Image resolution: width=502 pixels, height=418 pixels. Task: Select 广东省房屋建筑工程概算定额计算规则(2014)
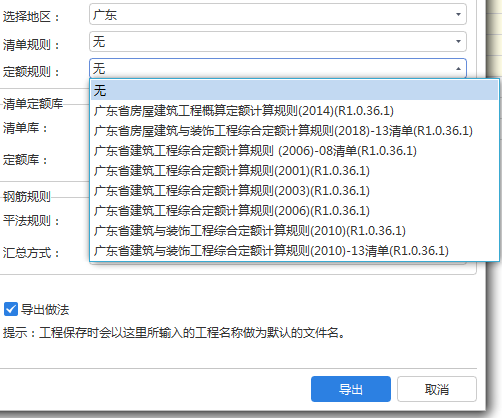click(x=295, y=111)
